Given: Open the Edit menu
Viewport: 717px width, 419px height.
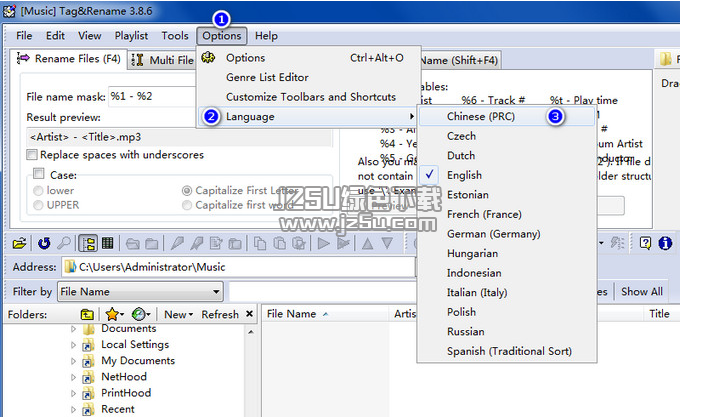Looking at the screenshot, I should click(55, 36).
